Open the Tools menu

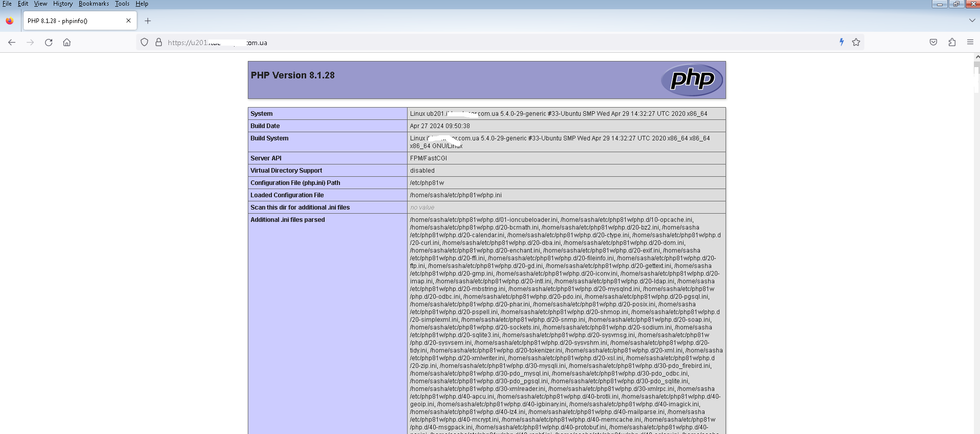point(122,4)
